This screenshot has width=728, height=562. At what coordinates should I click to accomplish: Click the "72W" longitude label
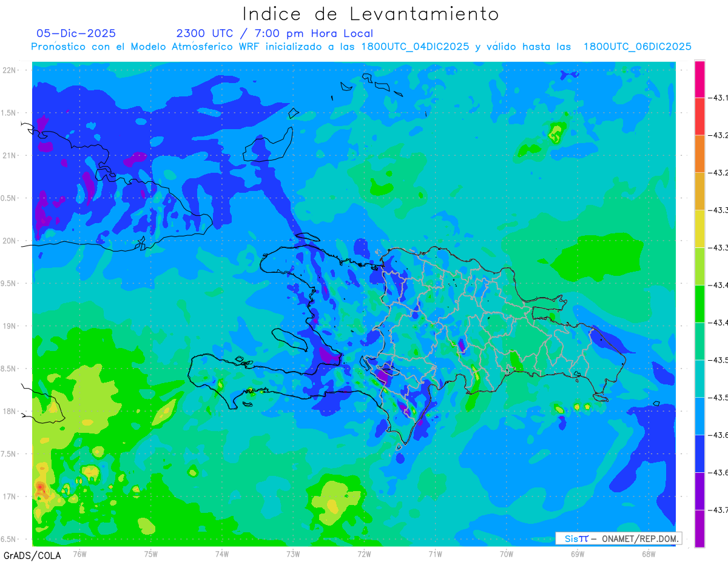pyautogui.click(x=364, y=554)
